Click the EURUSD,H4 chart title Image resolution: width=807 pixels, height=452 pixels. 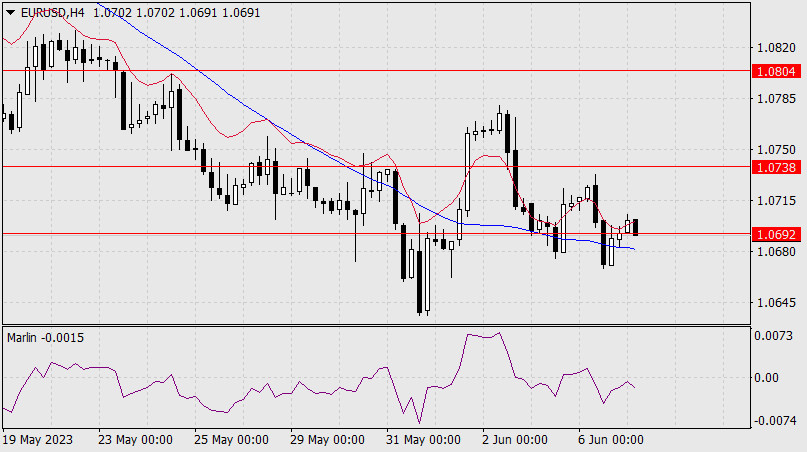[x=51, y=12]
